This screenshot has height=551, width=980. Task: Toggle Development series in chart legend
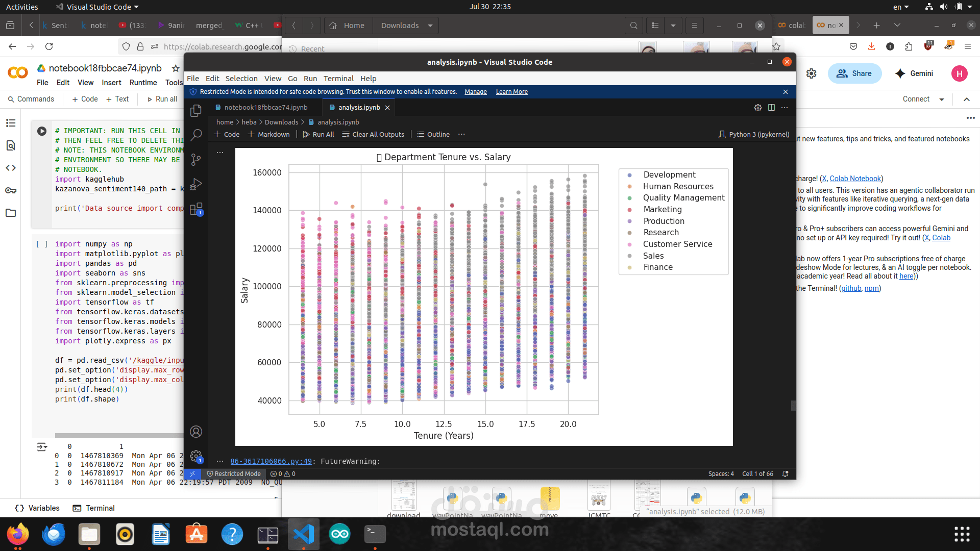tap(669, 174)
